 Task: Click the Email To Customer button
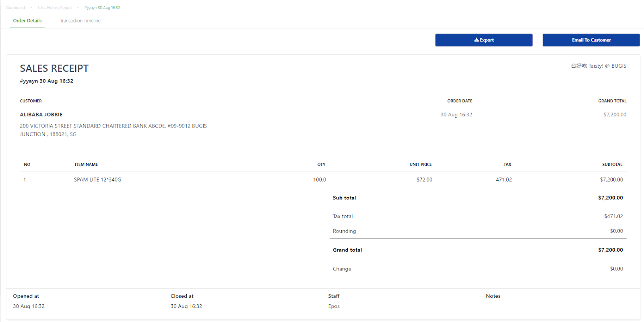(x=591, y=40)
